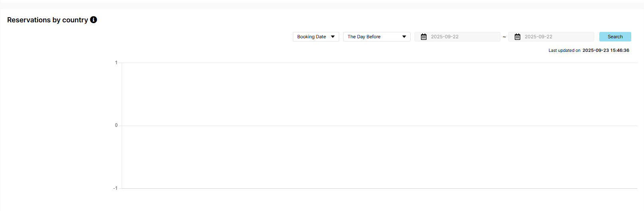Click the empty chart area below the zero line
This screenshot has width=644, height=211.
pyautogui.click(x=379, y=157)
